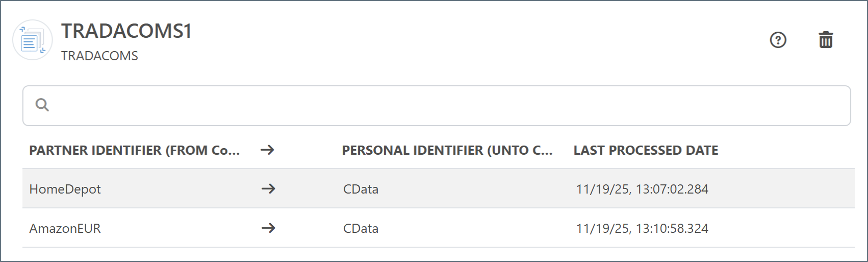This screenshot has height=262, width=868.
Task: Click the magnifying glass search icon
Action: tap(42, 105)
